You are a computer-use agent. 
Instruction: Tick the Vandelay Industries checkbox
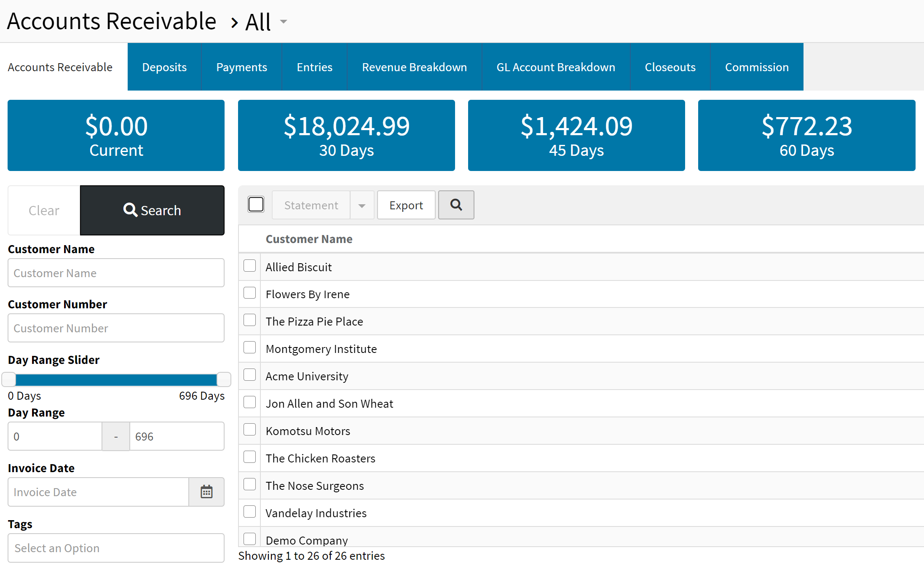pyautogui.click(x=250, y=512)
